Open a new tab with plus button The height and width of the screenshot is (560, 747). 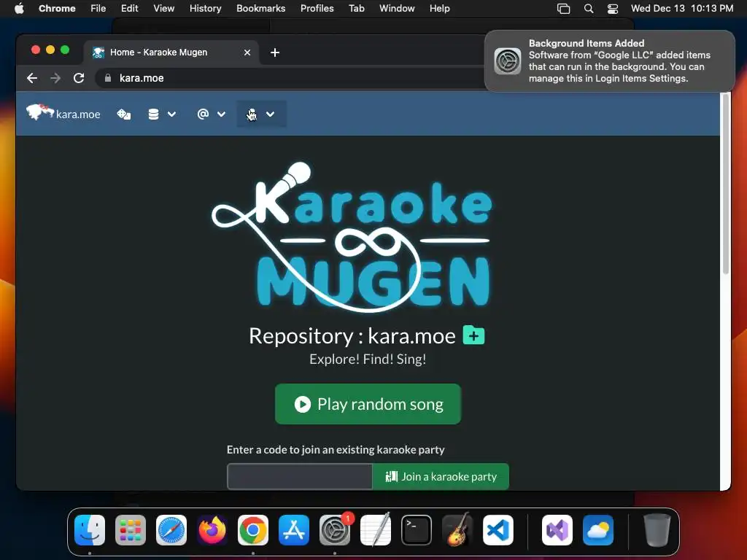click(x=275, y=52)
